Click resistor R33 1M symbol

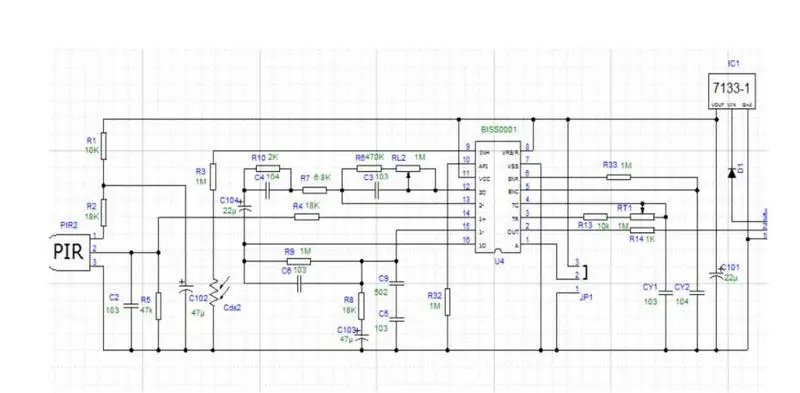(x=619, y=177)
